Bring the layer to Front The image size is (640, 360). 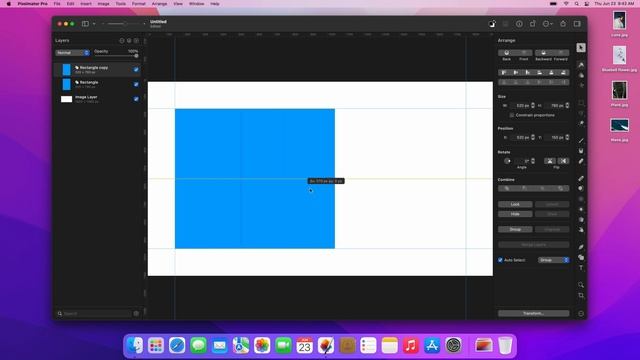524,53
